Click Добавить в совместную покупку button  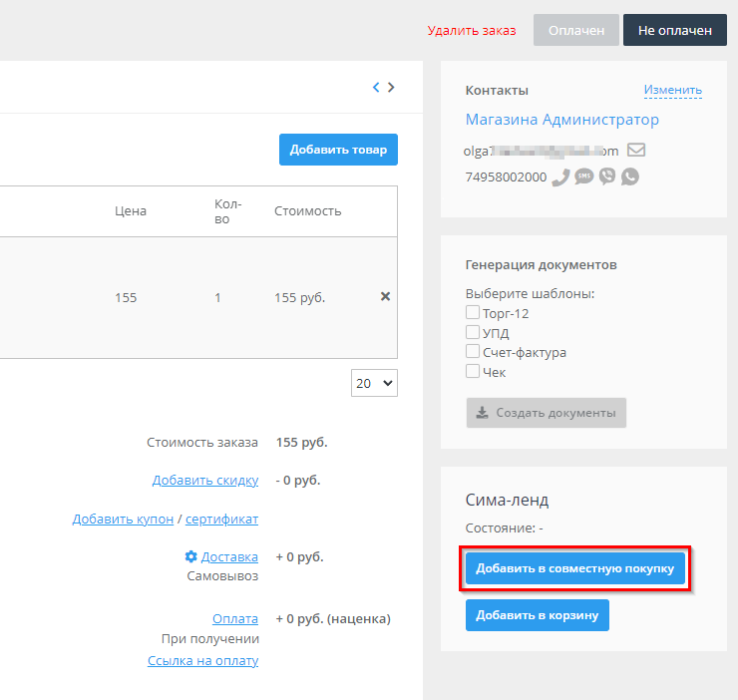click(x=575, y=568)
